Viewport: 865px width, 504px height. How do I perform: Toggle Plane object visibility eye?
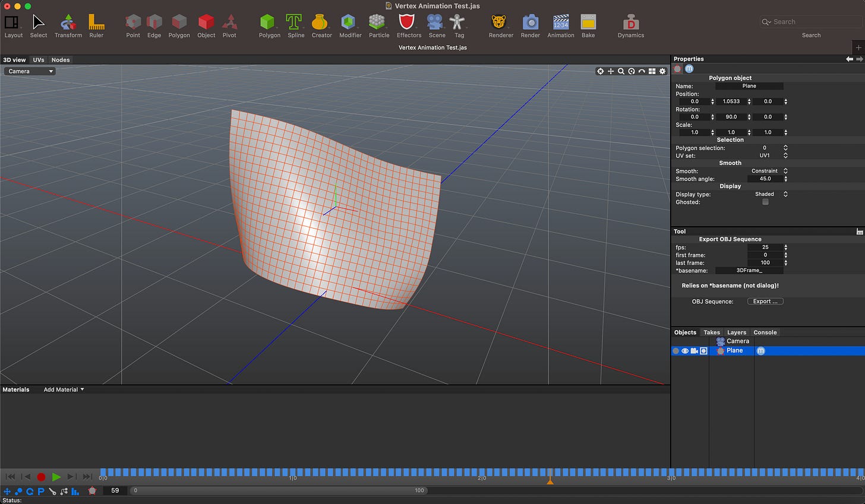pos(685,351)
